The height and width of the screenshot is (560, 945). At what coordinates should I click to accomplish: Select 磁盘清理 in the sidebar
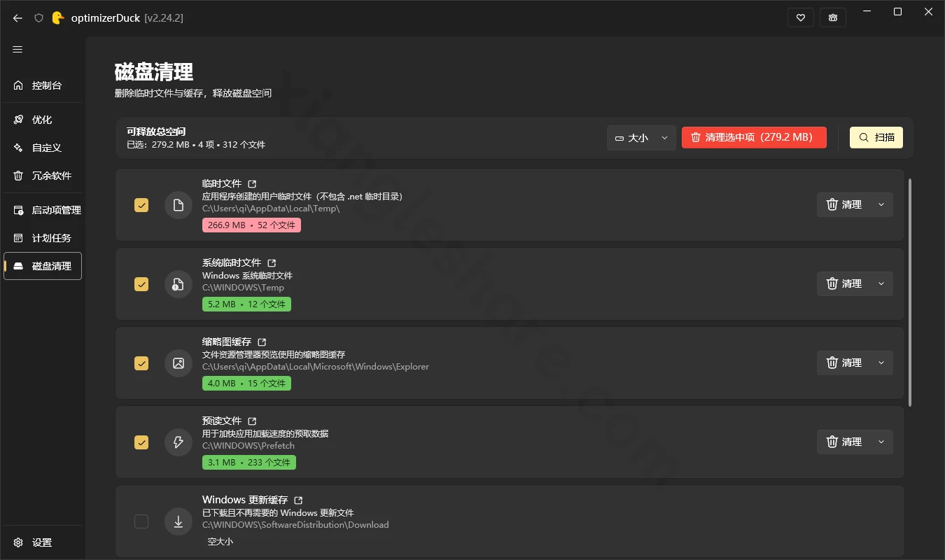click(43, 266)
